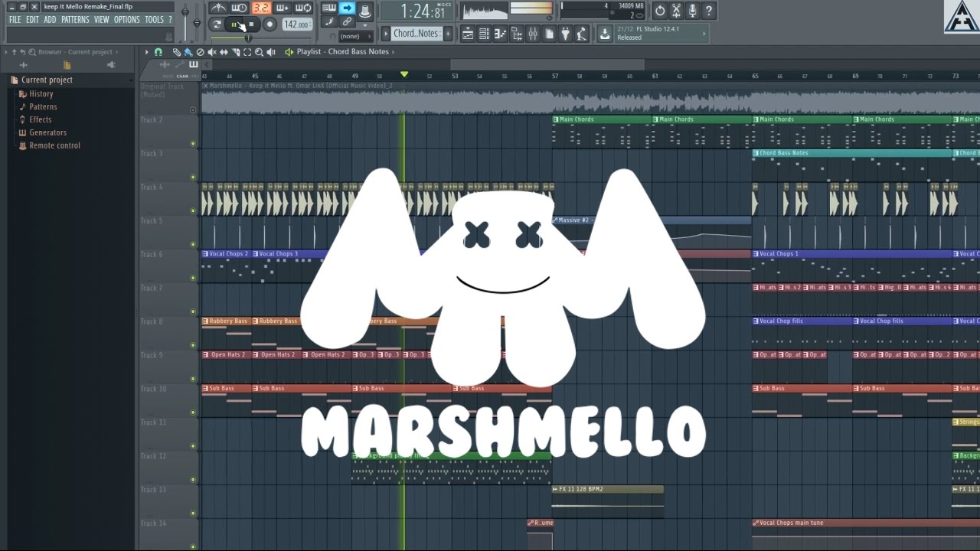
Task: Expand the Patterns folder in browser
Action: tap(43, 107)
